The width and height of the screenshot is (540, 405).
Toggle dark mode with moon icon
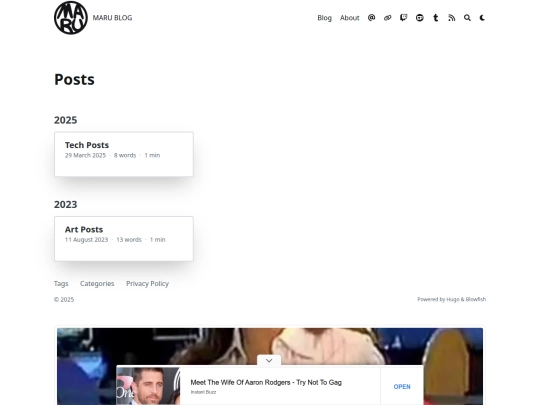(482, 18)
